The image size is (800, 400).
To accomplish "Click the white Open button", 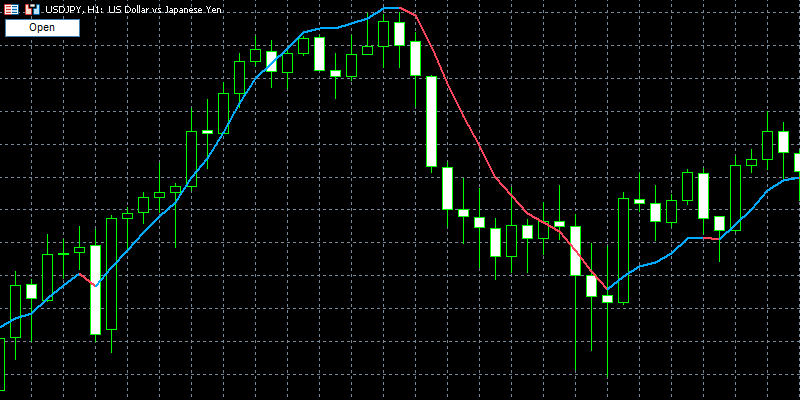I will coord(42,28).
